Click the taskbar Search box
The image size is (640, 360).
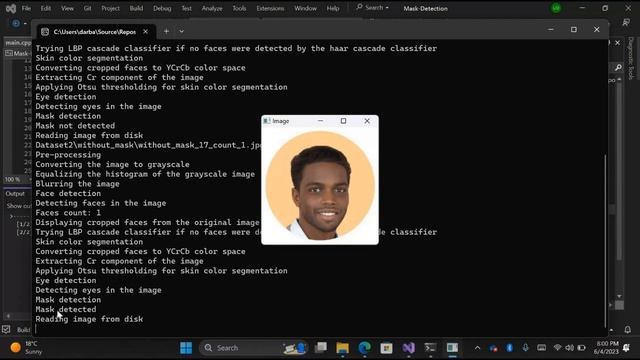pyautogui.click(x=253, y=348)
